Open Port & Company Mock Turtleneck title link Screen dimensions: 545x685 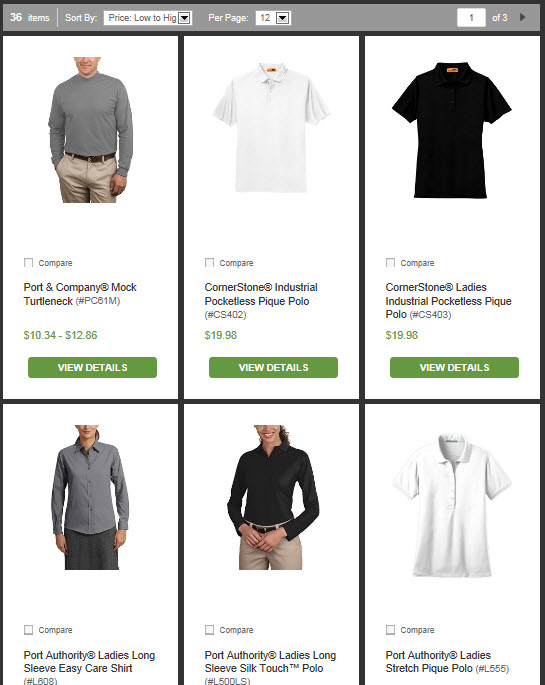tap(80, 294)
